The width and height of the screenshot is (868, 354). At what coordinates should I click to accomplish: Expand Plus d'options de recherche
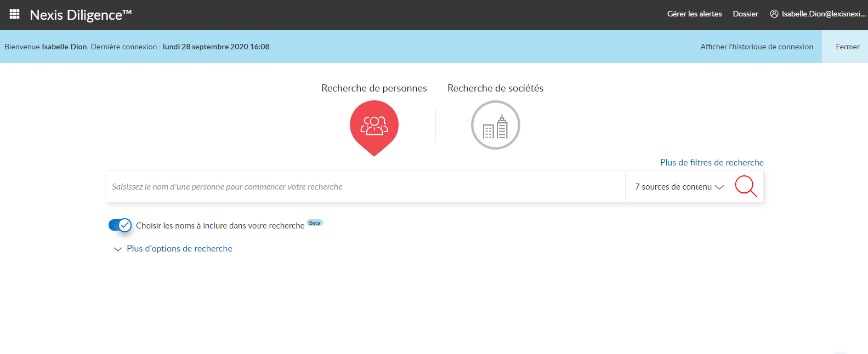(179, 249)
